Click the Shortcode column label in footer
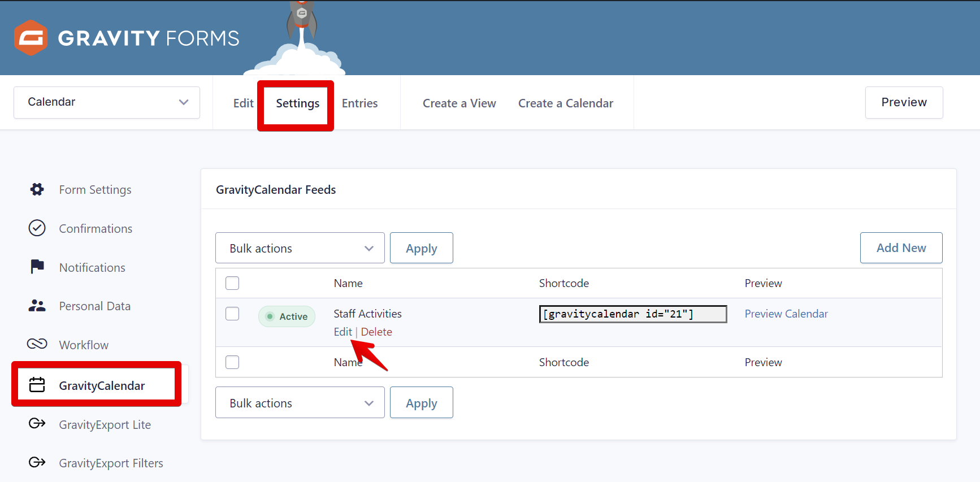 [564, 362]
